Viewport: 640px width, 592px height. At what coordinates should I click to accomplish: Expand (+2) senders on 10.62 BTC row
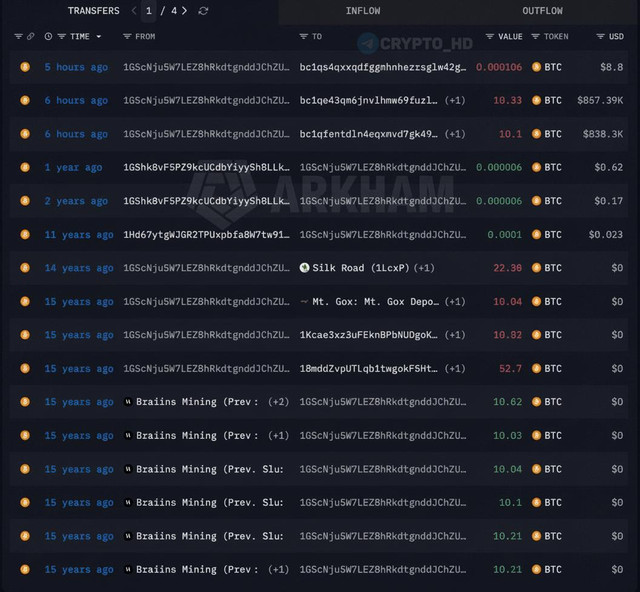click(278, 402)
